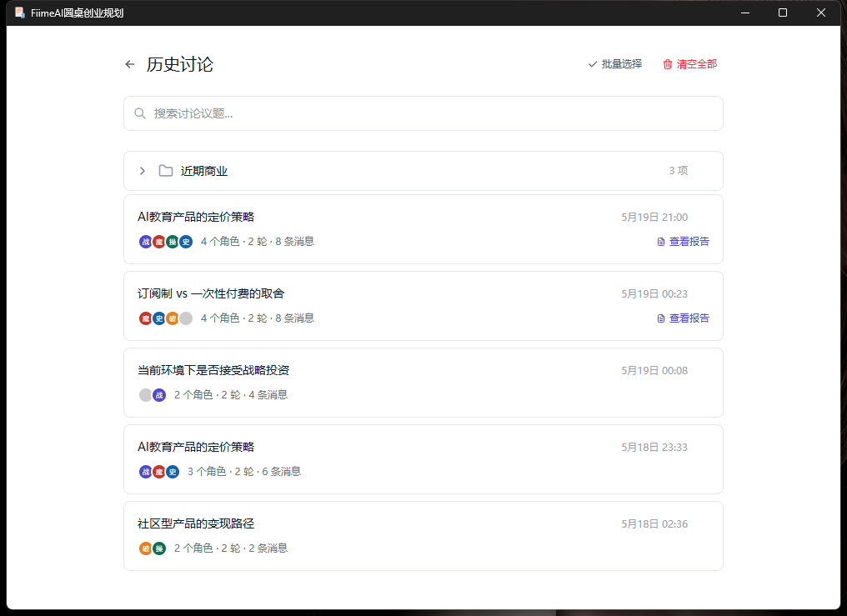The image size is (847, 616).
Task: Click the 历史讨论 page heading
Action: (x=180, y=64)
